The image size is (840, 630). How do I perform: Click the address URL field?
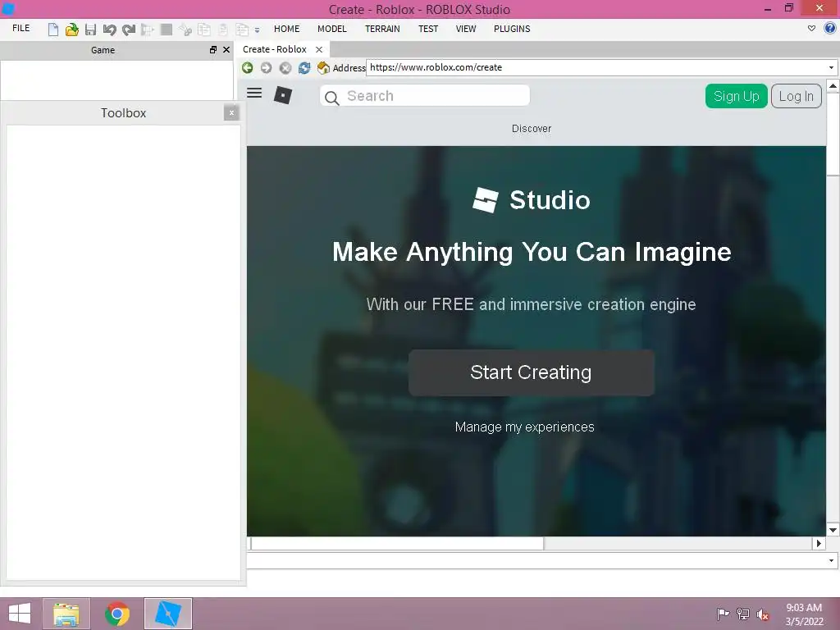[596, 67]
